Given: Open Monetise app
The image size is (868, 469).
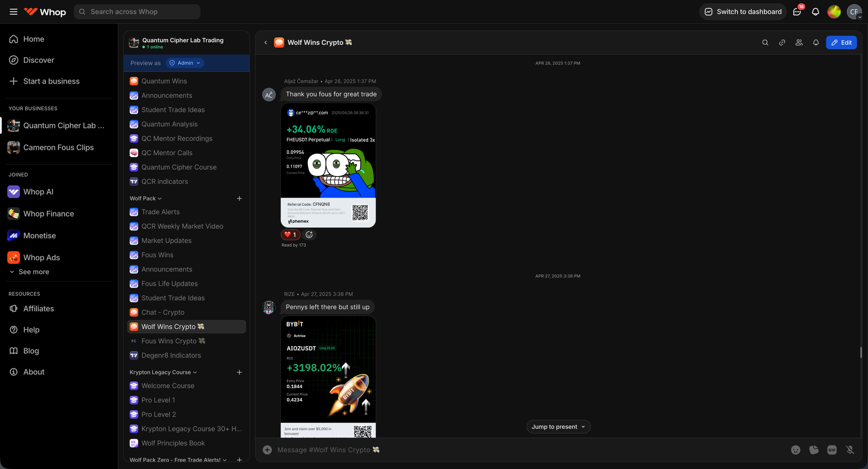Looking at the screenshot, I should (59, 236).
